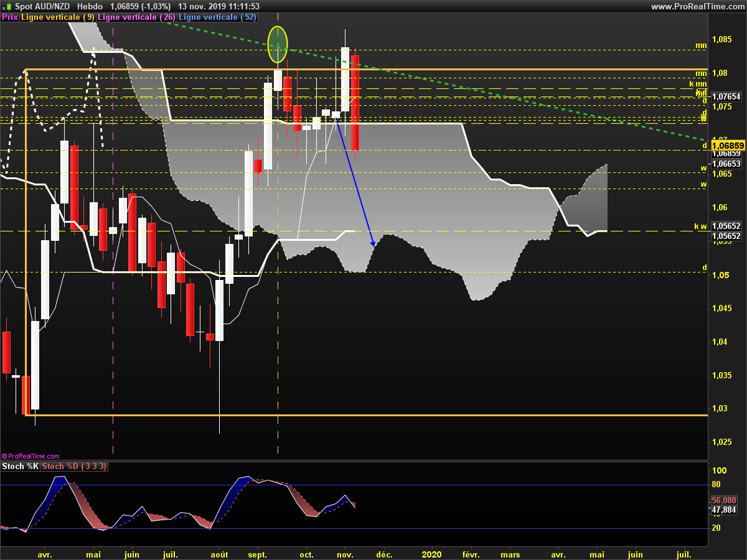
Task: Click the Hebdo timeframe label
Action: click(x=90, y=6)
